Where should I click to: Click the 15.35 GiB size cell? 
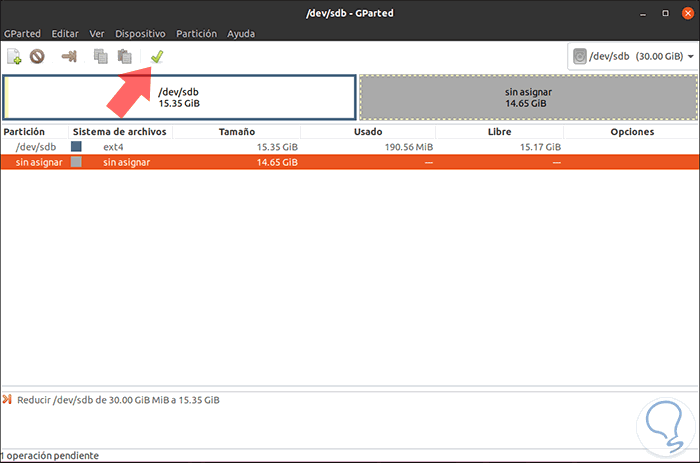[x=277, y=147]
